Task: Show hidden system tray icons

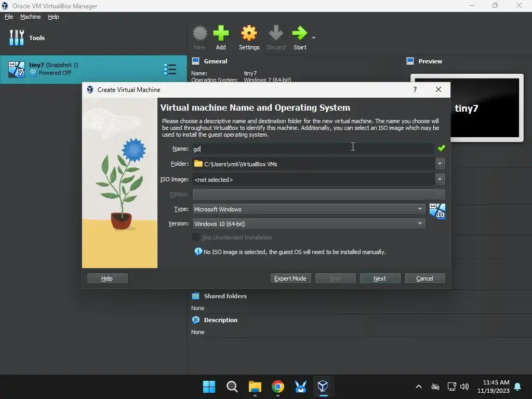Action: (419, 387)
